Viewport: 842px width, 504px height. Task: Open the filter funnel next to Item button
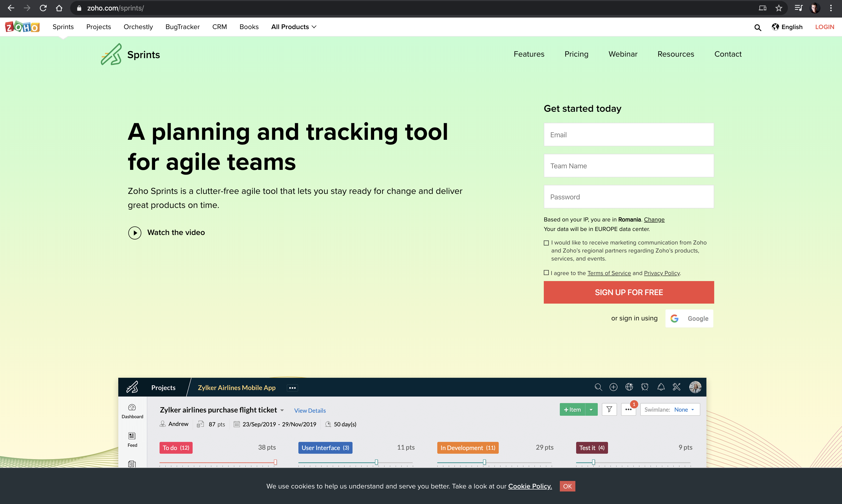609,409
